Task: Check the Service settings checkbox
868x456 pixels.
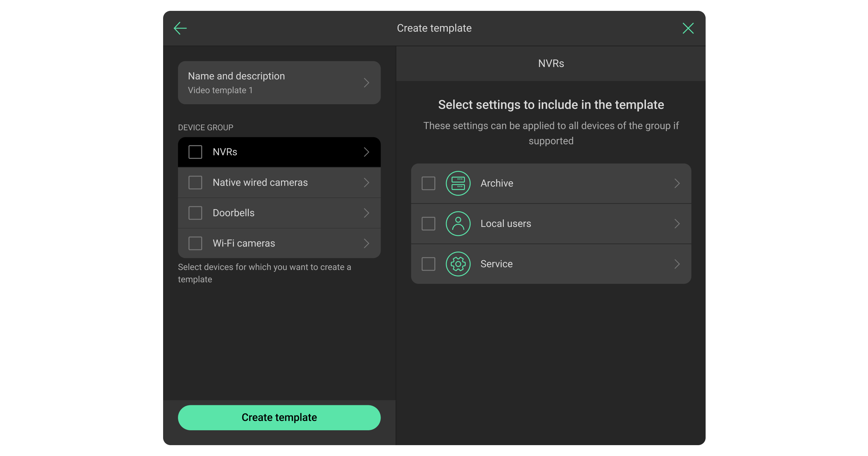Action: [428, 264]
